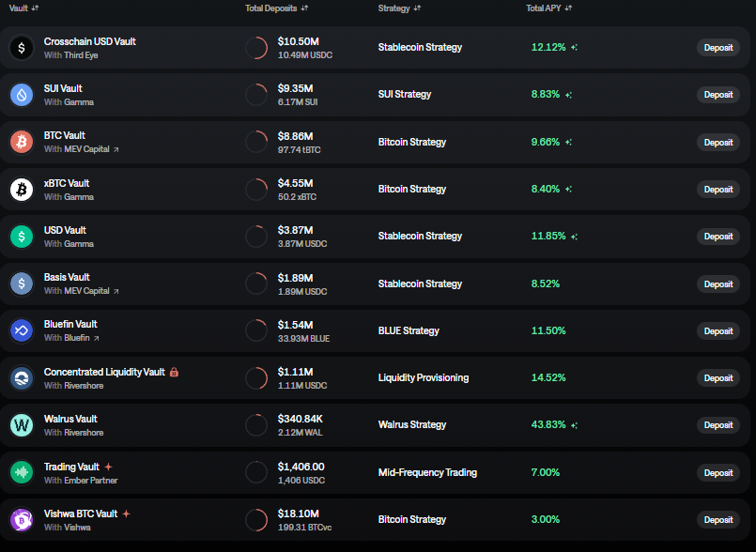
Task: Click the deposit progress ring for $340.84K
Action: point(256,425)
